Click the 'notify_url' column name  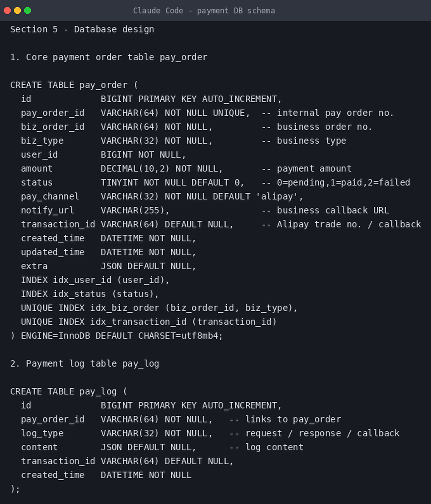[x=47, y=211]
